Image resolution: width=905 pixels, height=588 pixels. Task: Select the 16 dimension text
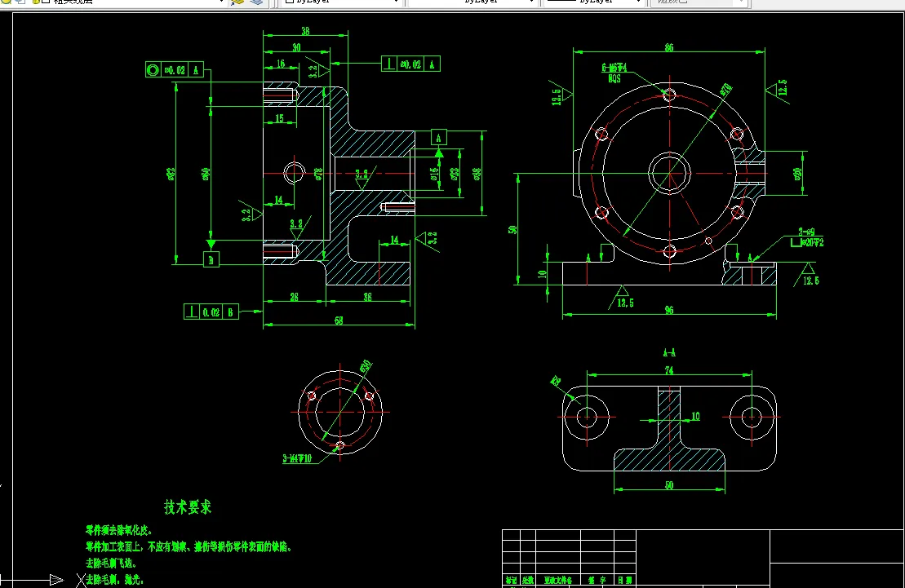tap(281, 64)
